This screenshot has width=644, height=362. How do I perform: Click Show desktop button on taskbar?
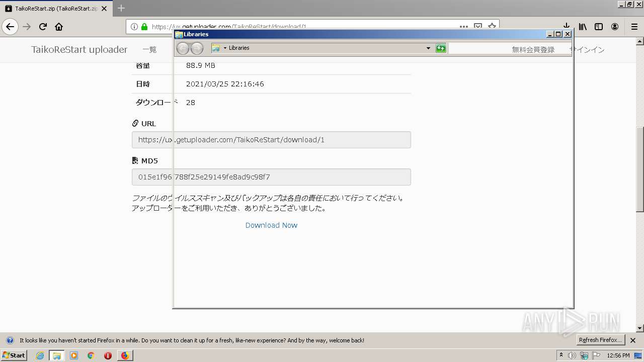click(639, 355)
